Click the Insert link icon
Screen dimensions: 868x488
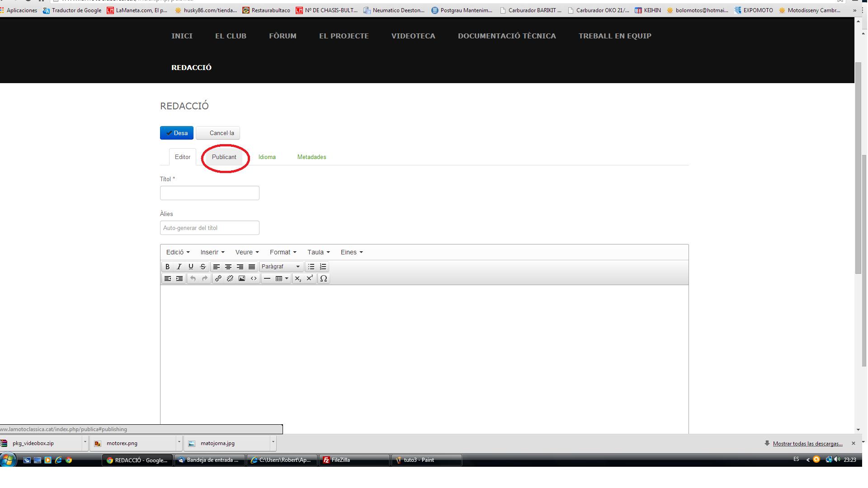pos(218,278)
